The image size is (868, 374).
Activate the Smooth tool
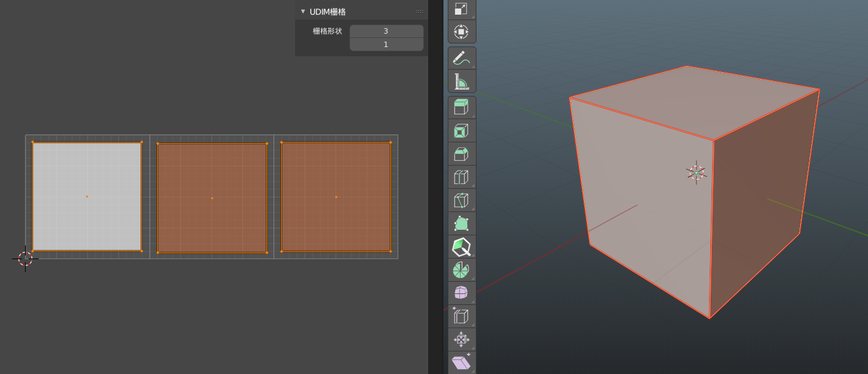click(461, 292)
